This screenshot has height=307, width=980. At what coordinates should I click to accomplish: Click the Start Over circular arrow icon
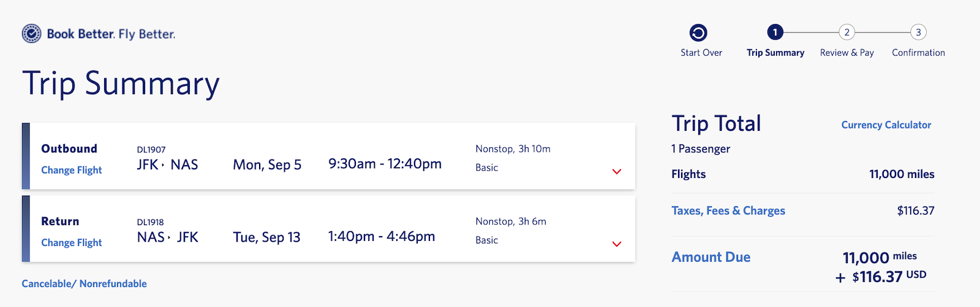click(x=698, y=32)
